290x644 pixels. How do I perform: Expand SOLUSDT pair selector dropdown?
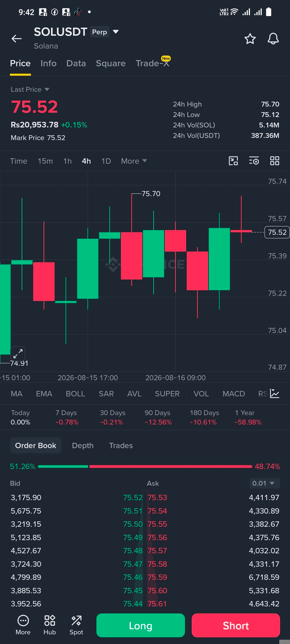(116, 32)
